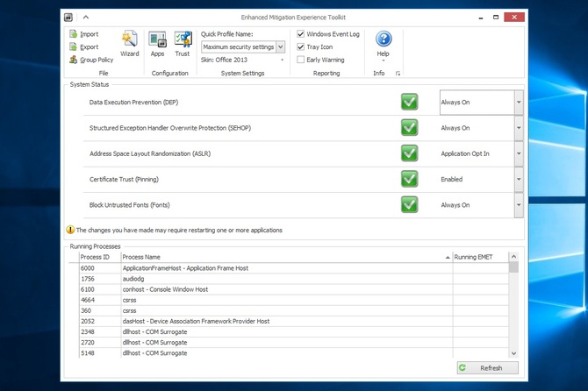Click the Export icon

pyautogui.click(x=73, y=46)
